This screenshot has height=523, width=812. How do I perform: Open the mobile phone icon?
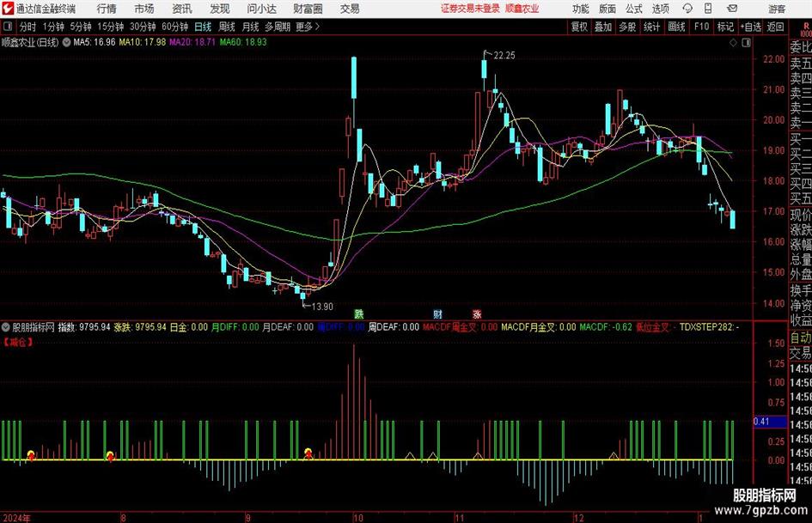tap(708, 9)
